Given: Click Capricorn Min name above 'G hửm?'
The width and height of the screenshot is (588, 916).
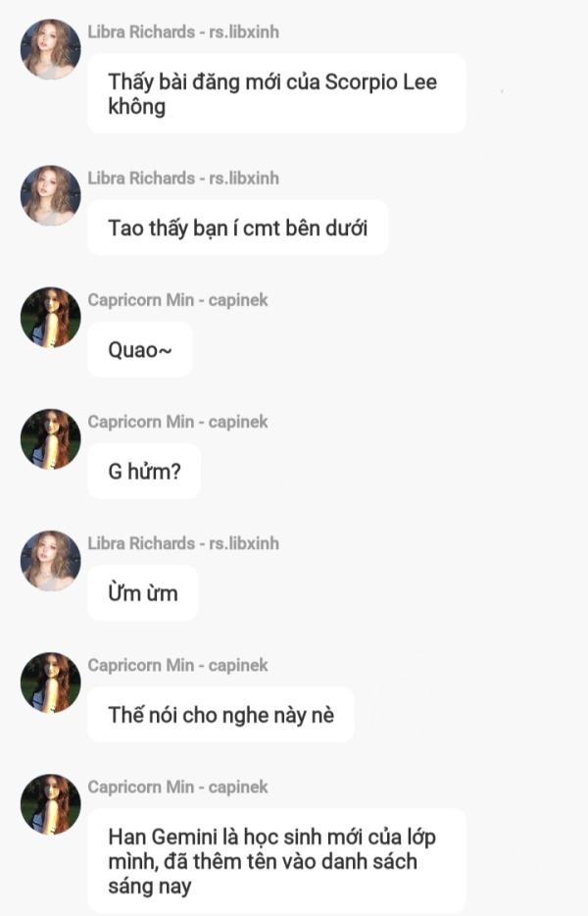Looking at the screenshot, I should [x=177, y=421].
